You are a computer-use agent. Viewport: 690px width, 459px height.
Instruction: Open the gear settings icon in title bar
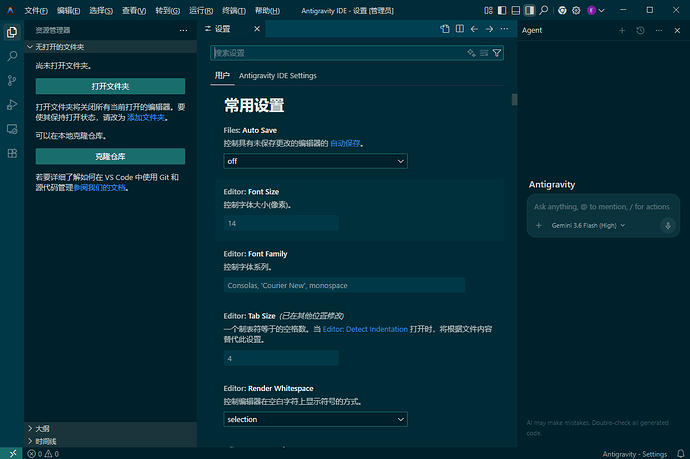click(x=576, y=11)
